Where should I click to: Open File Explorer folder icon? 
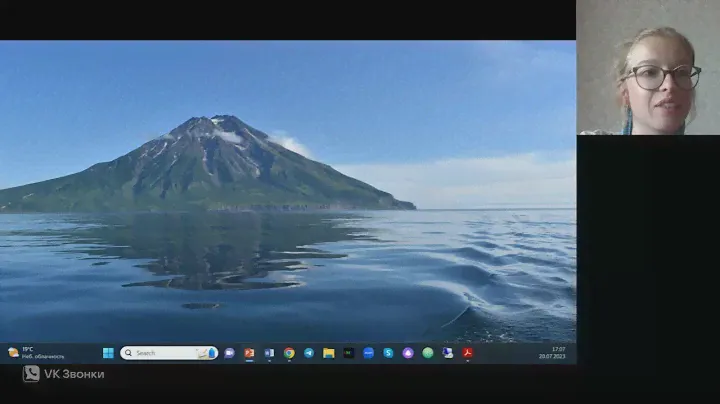point(328,353)
